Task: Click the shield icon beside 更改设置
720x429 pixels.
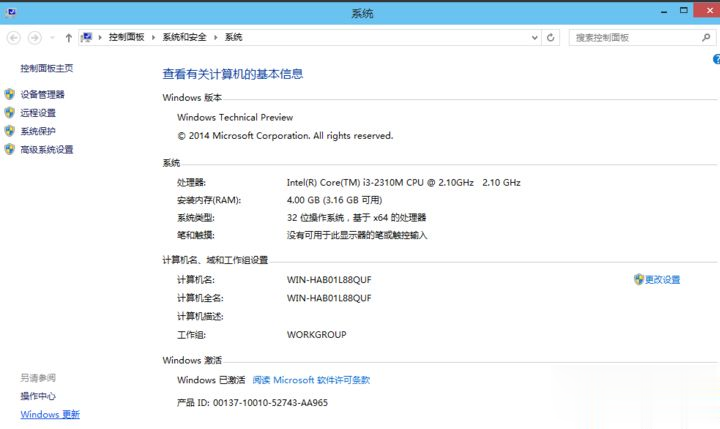Action: [x=639, y=279]
